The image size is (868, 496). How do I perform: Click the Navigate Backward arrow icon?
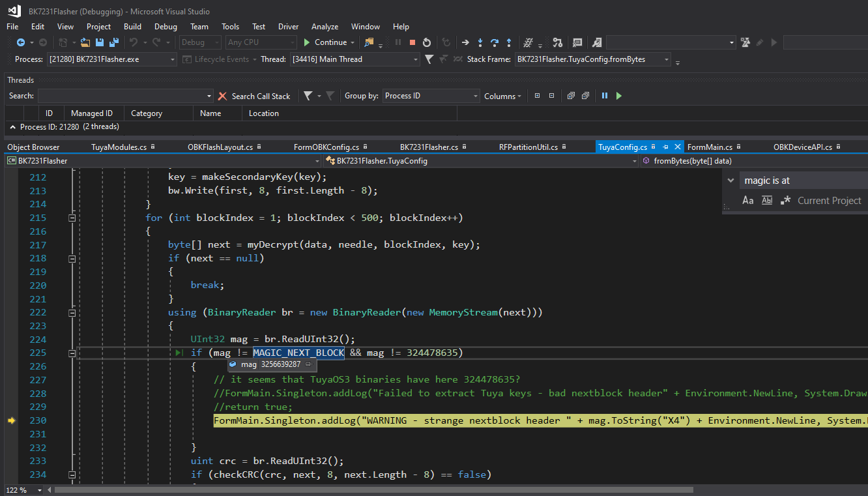pyautogui.click(x=21, y=42)
